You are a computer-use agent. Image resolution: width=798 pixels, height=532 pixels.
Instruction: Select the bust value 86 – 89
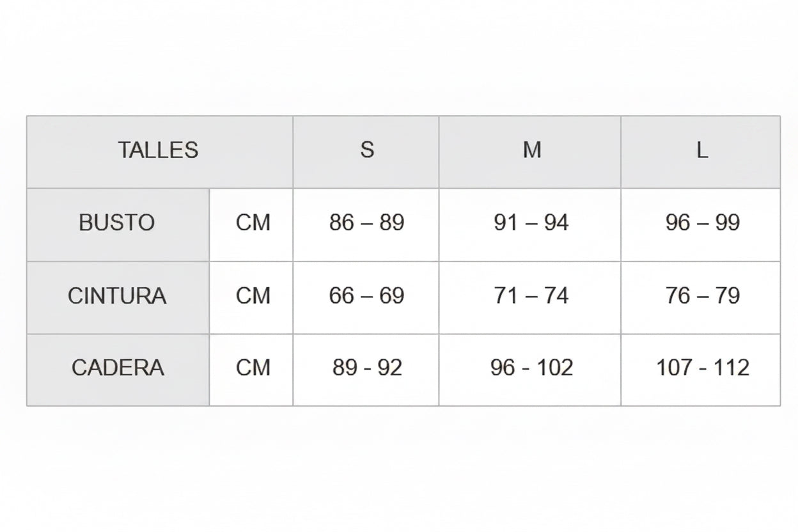[366, 224]
